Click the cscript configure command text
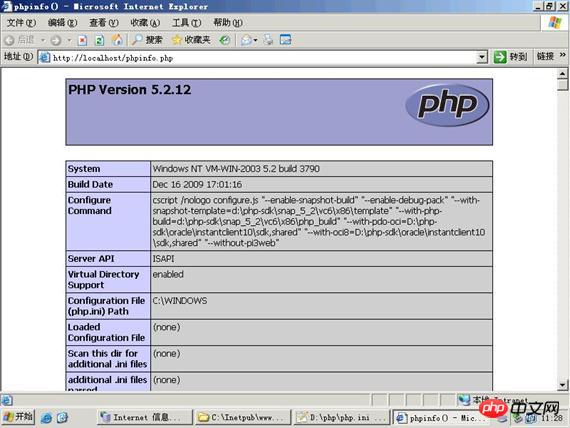570x428 pixels. pos(319,221)
